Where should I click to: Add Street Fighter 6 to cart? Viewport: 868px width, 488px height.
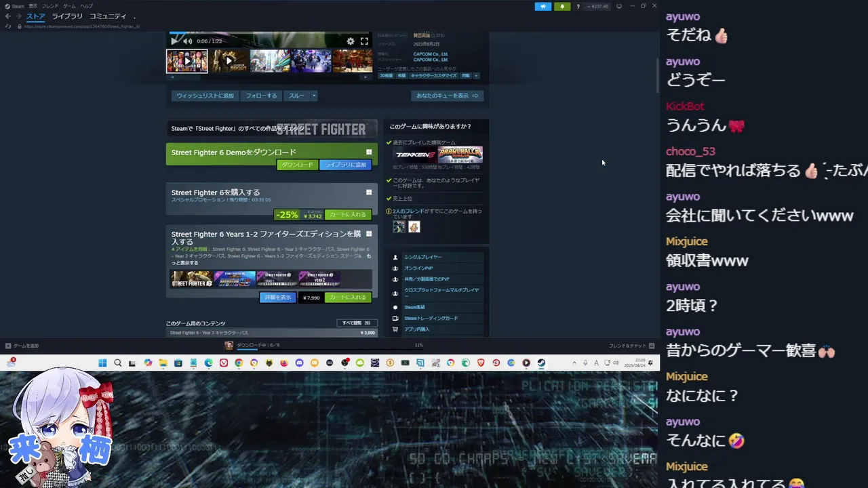click(348, 214)
